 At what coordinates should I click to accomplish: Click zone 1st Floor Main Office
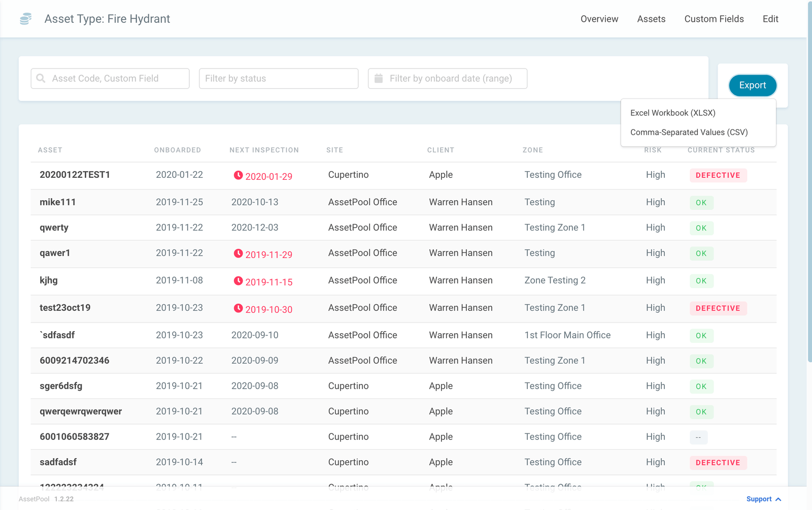click(x=567, y=335)
